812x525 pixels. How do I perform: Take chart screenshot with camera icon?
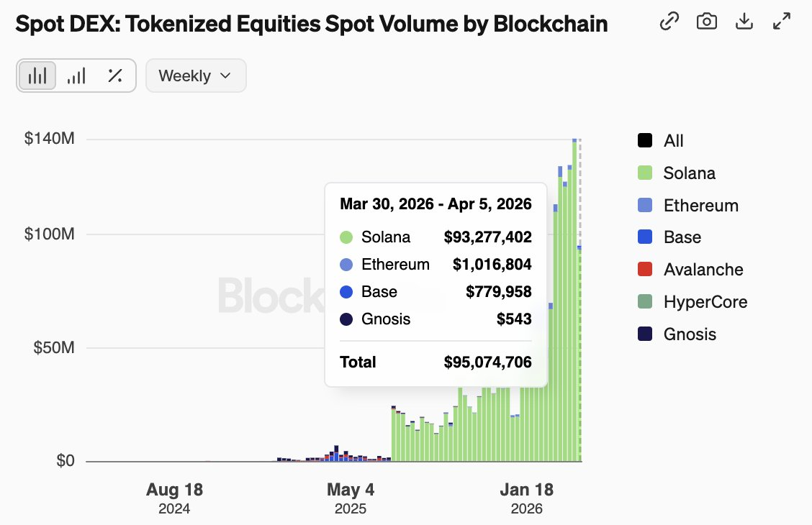click(x=707, y=22)
